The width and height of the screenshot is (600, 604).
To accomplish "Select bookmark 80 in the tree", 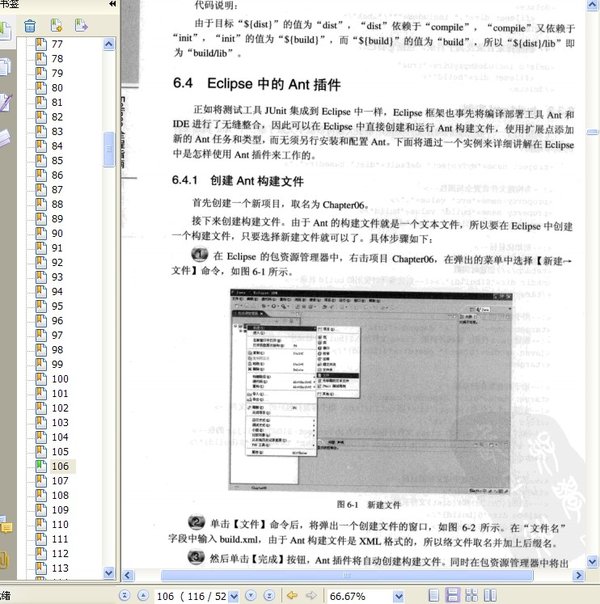I will 57,88.
